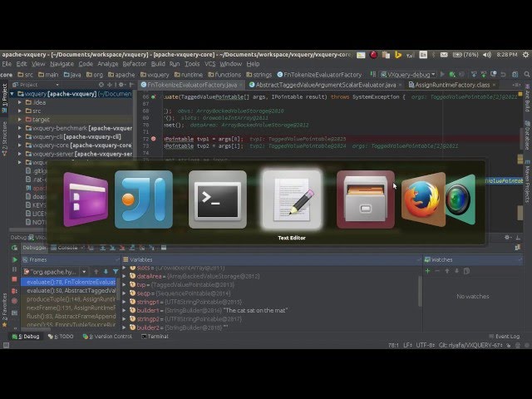Click the Rerun debug icon
532x399 pixels.
pos(15,248)
